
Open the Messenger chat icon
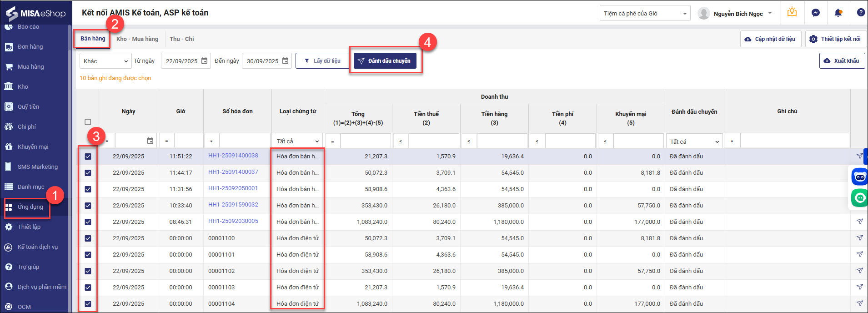click(816, 13)
